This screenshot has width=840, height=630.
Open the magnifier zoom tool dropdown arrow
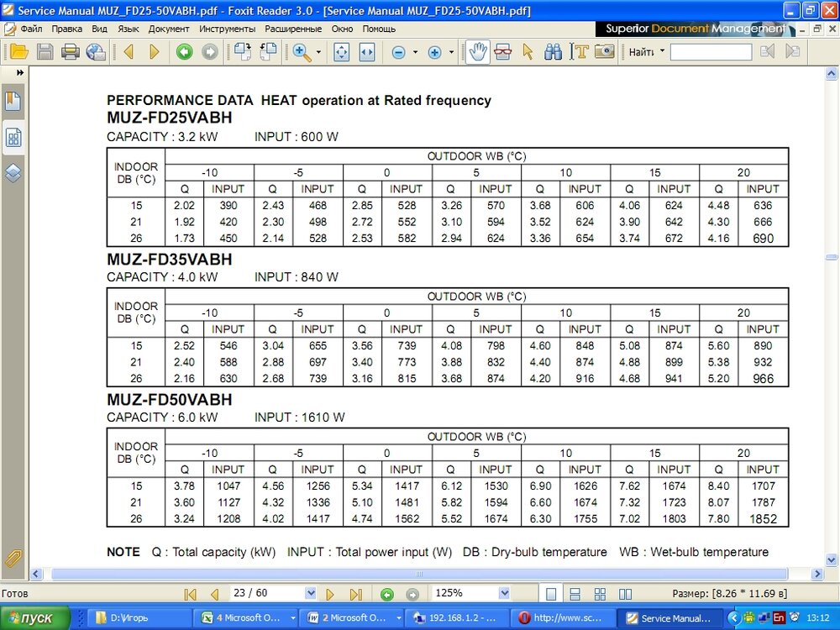point(318,52)
